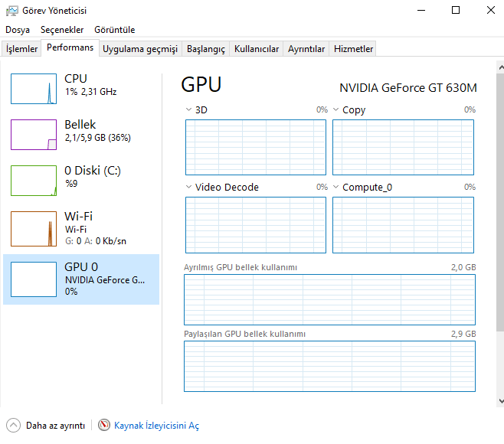
Task: Click the Daha az ayrıntı collapse arrow icon
Action: pyautogui.click(x=14, y=426)
